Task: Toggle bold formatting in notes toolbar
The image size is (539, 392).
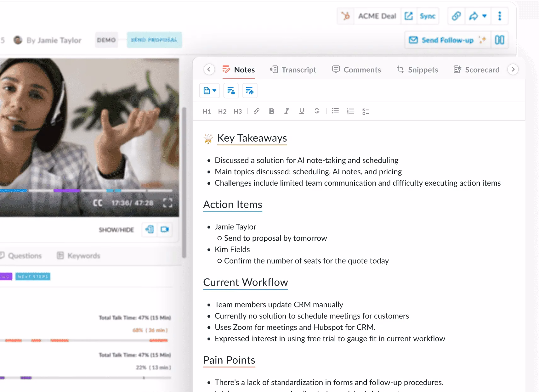Action: tap(271, 111)
